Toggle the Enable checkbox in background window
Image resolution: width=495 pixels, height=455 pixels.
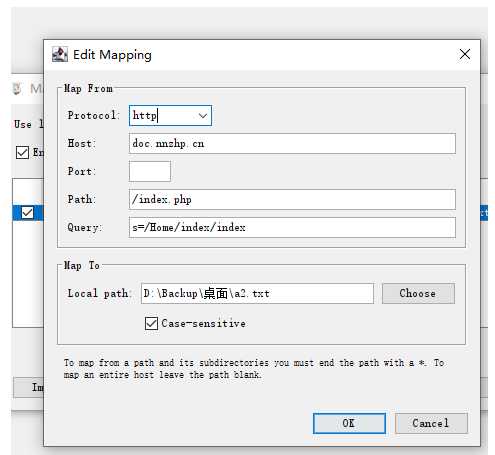pyautogui.click(x=22, y=153)
